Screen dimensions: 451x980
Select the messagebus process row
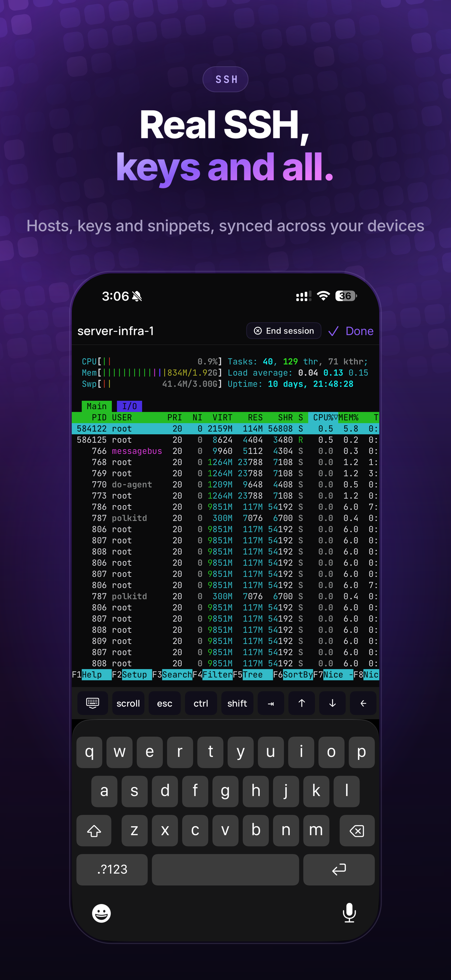225,451
